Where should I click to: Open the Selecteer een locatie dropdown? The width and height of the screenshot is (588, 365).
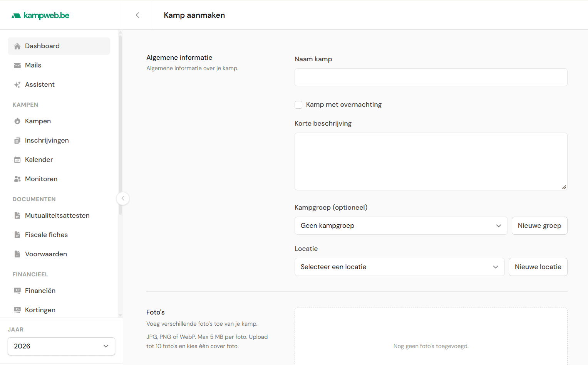(x=400, y=267)
